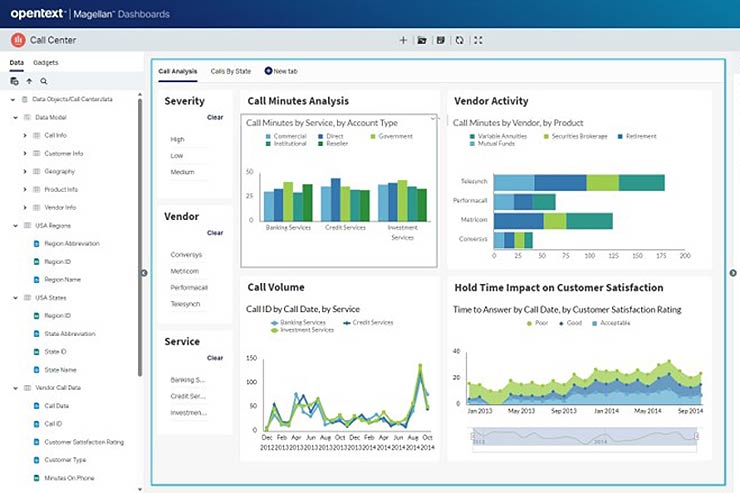Click the up arrow icon in the Data panel
The image size is (740, 493).
29,81
